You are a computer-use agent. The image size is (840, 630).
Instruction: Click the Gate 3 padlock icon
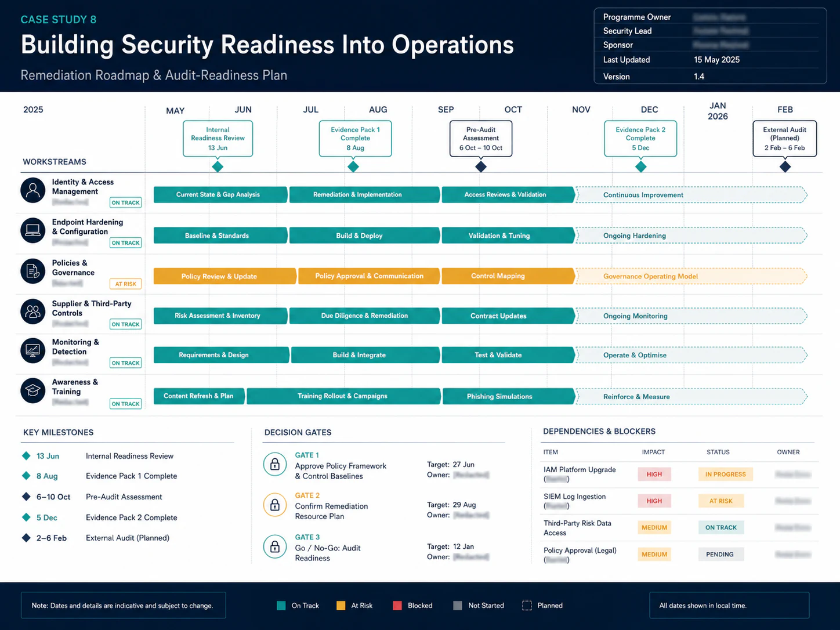click(x=275, y=546)
